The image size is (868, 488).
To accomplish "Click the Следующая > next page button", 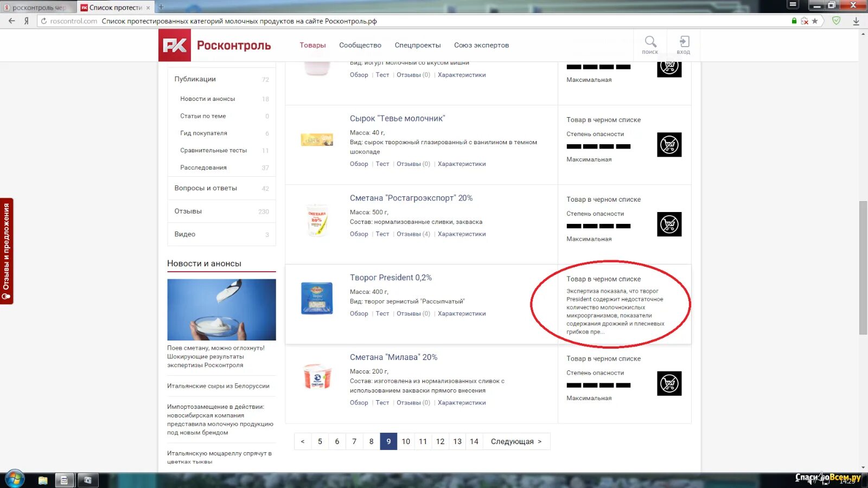I will tap(516, 441).
